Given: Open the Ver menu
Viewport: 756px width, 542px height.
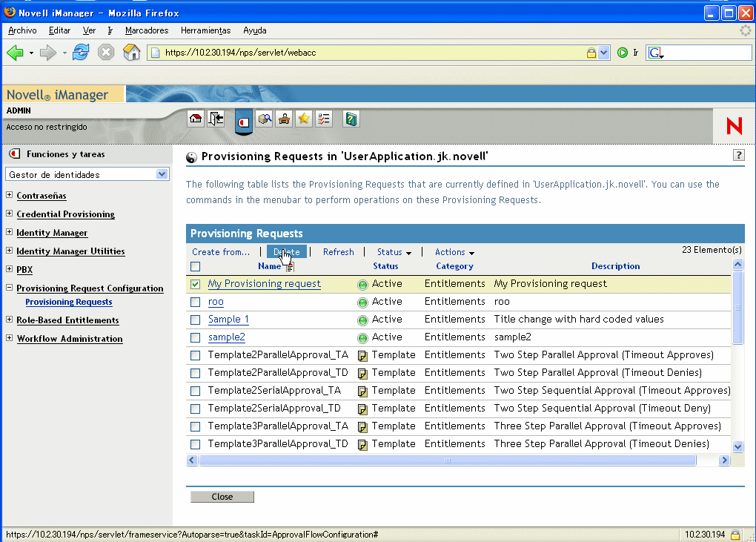Looking at the screenshot, I should [x=89, y=30].
